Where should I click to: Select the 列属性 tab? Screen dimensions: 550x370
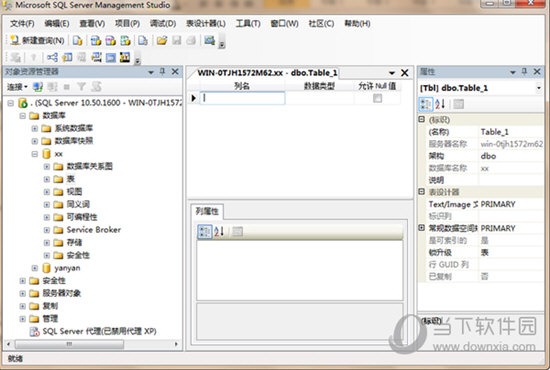tap(207, 211)
